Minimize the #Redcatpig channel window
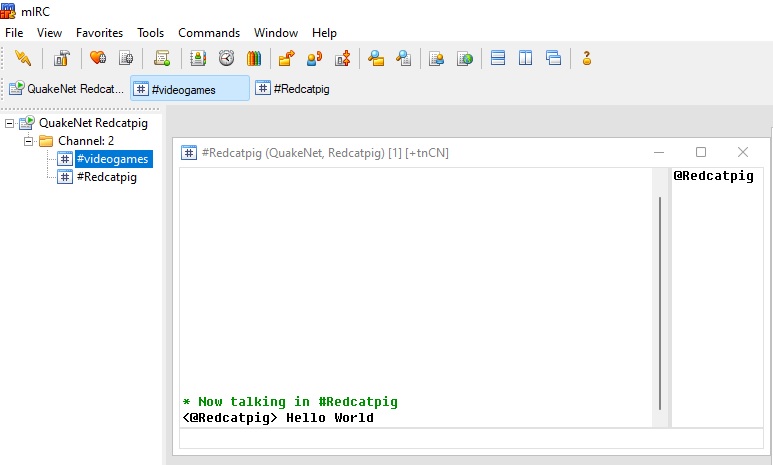 click(659, 152)
